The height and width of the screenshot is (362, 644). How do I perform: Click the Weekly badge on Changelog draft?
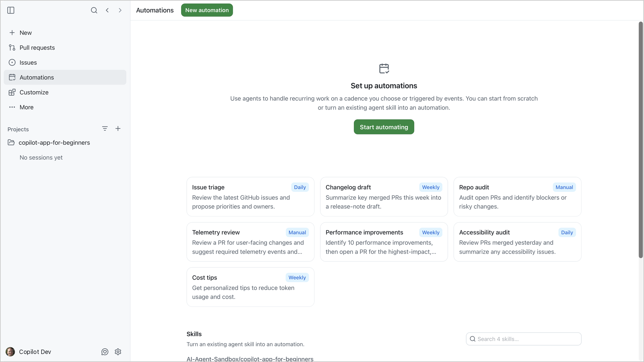tap(431, 187)
